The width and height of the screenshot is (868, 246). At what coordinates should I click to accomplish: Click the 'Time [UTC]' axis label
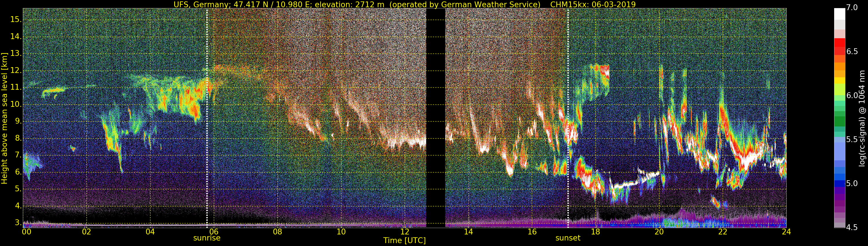pyautogui.click(x=404, y=241)
